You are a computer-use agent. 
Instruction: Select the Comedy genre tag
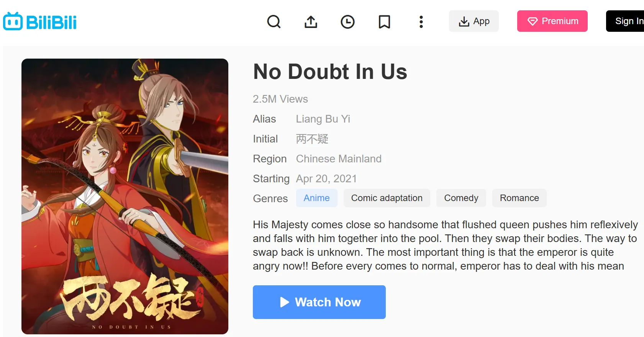click(461, 198)
